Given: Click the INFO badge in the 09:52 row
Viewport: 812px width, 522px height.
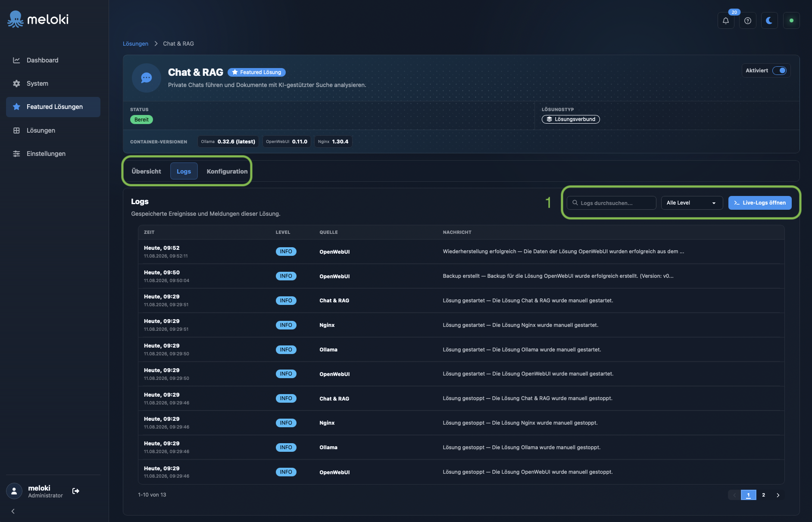Looking at the screenshot, I should (286, 252).
